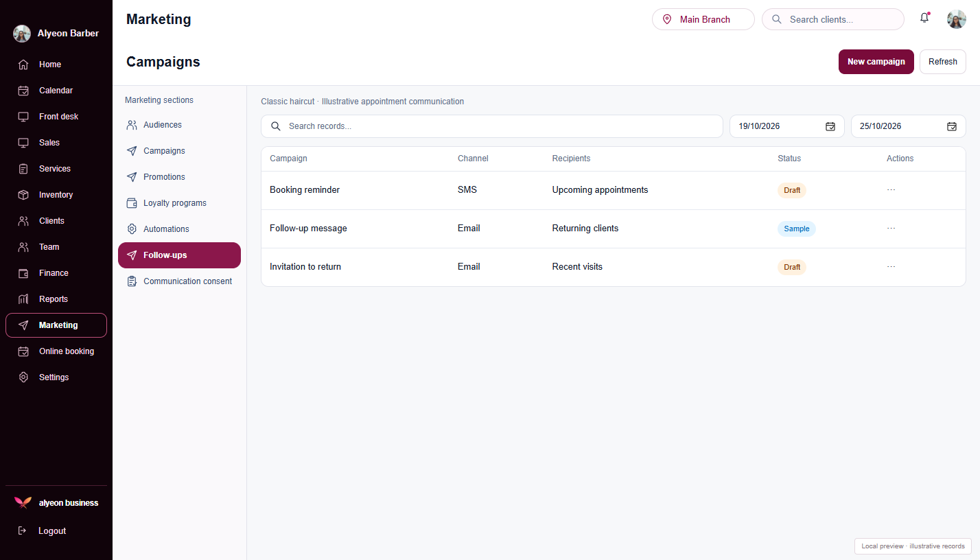
Task: Click the Loyalty programs wallet icon
Action: pos(132,203)
